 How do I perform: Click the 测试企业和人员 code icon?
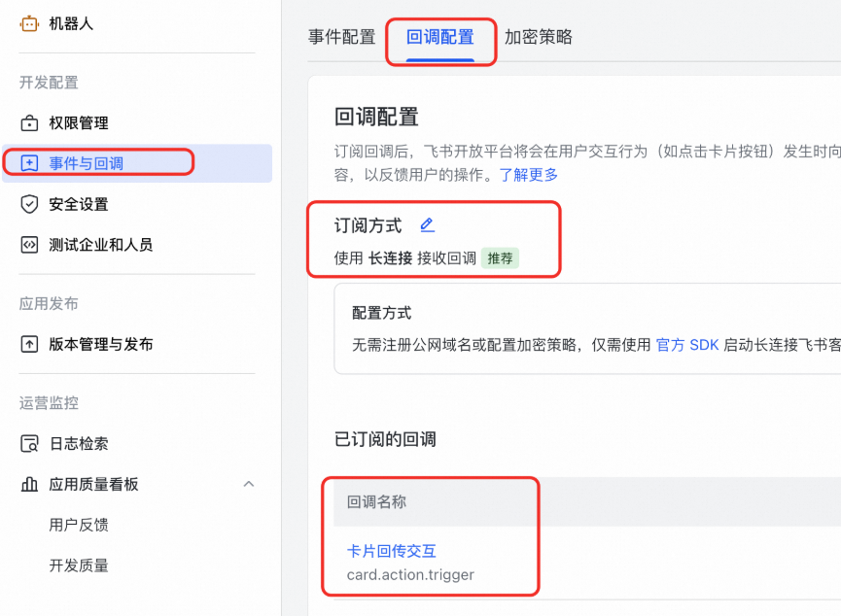pyautogui.click(x=29, y=245)
